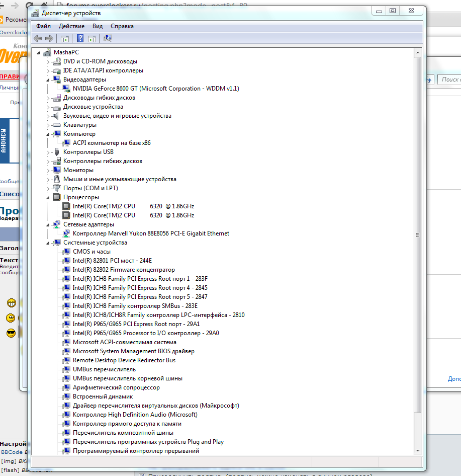Select Арифметический сопроцессор device
The image size is (461, 476).
(116, 387)
